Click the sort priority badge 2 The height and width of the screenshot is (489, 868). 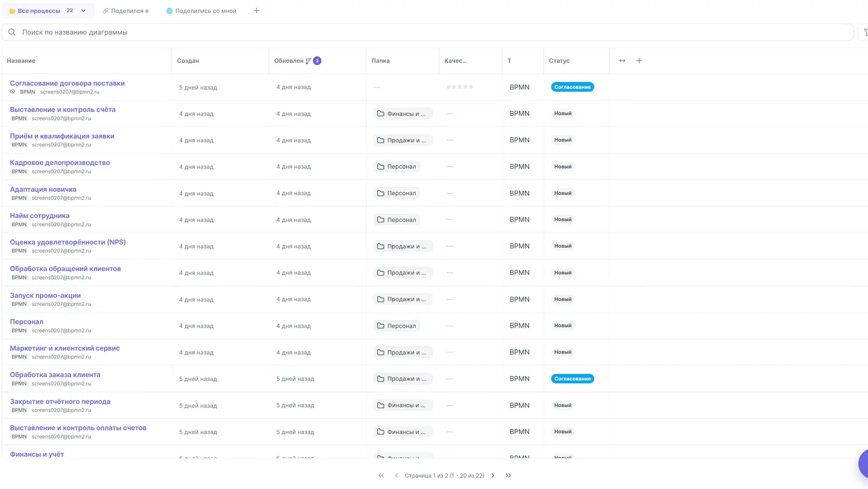(318, 61)
